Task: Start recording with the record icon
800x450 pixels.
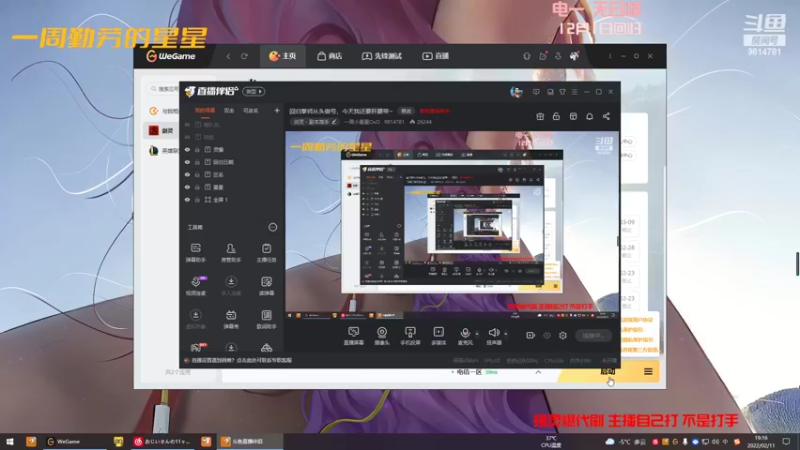Action: coord(531,335)
